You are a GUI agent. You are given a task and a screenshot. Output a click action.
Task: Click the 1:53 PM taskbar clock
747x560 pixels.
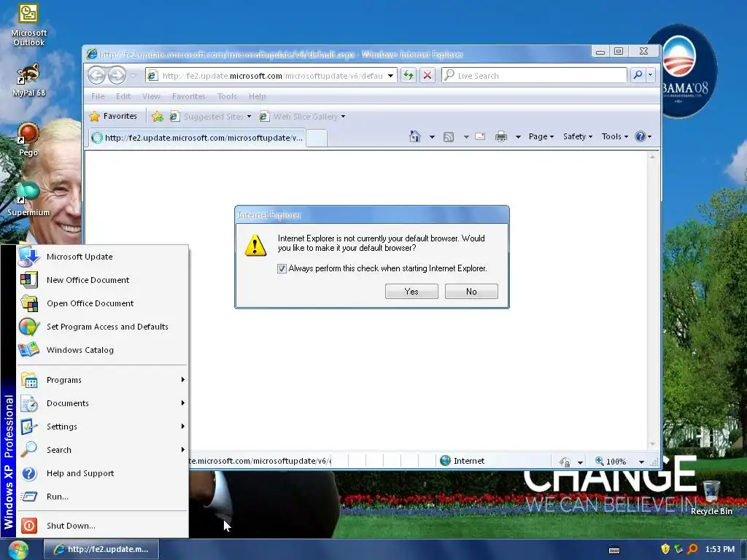click(x=719, y=549)
